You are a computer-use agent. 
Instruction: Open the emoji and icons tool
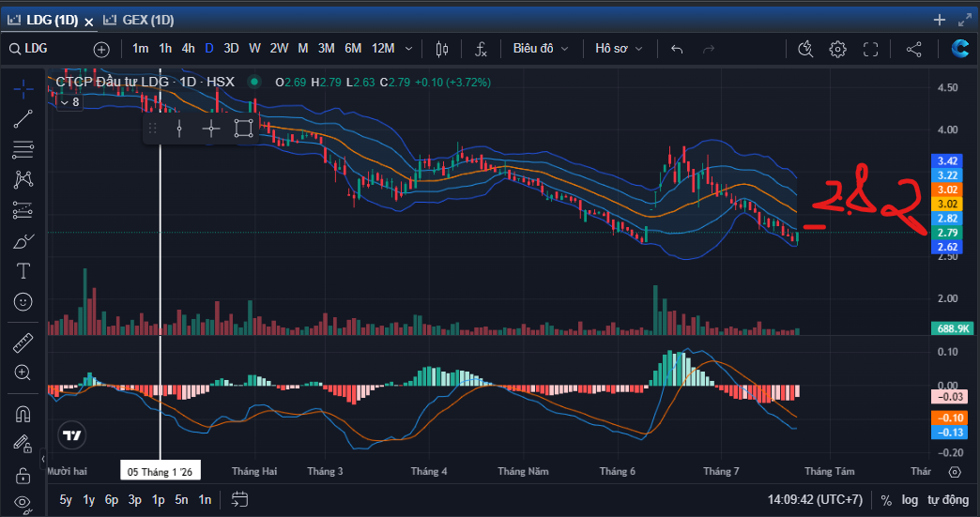point(23,301)
